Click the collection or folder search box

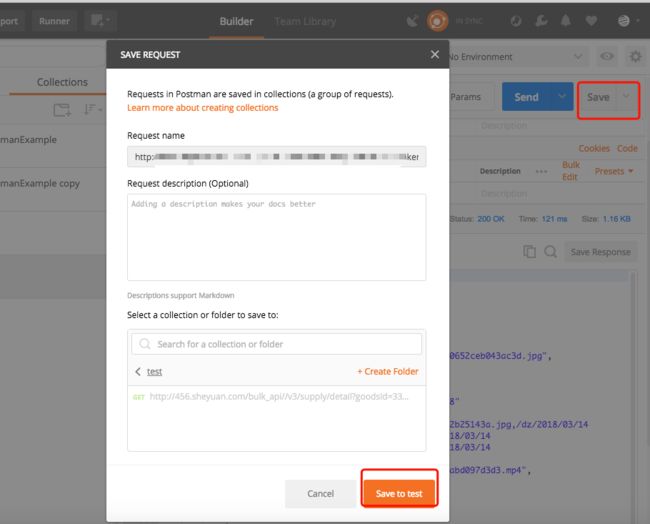(x=276, y=344)
